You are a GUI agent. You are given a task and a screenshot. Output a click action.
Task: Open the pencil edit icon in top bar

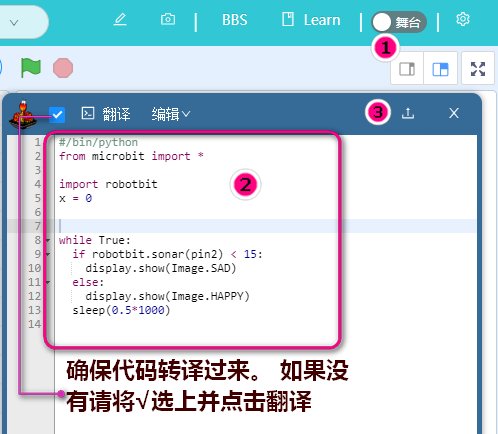click(x=120, y=19)
